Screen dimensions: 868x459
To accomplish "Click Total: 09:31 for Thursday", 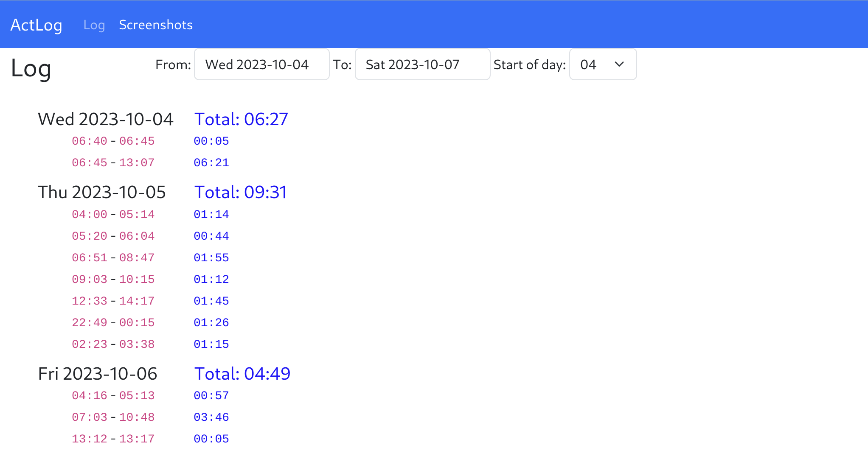I will click(x=240, y=192).
